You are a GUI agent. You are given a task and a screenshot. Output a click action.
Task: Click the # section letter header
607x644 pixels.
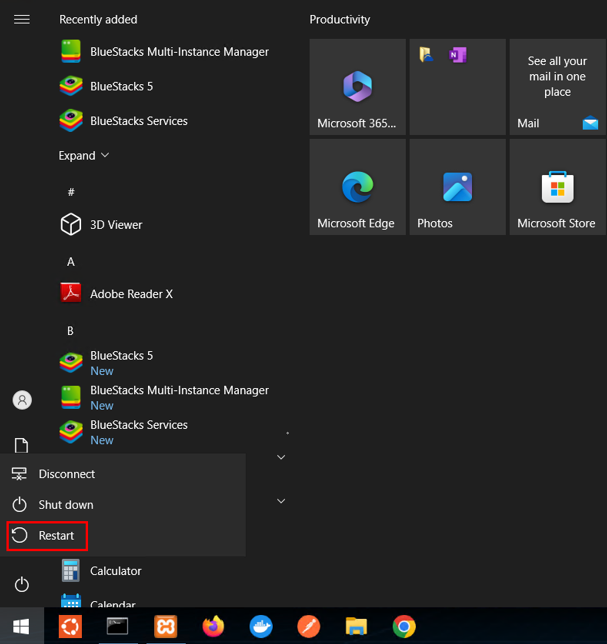pyautogui.click(x=71, y=192)
